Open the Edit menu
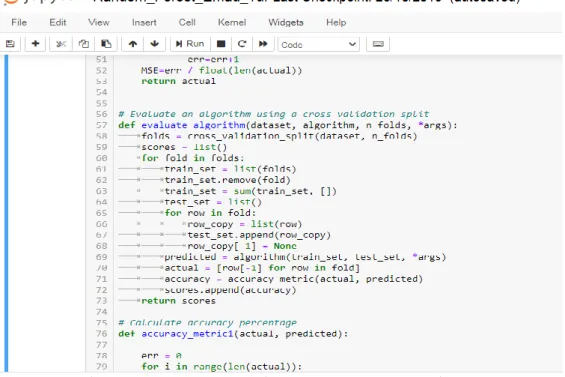The height and width of the screenshot is (377, 565). click(x=58, y=22)
